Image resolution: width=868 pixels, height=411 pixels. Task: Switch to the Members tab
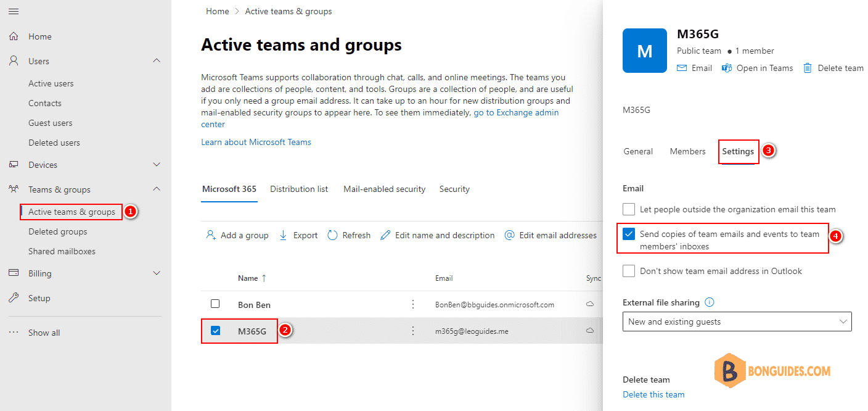pos(687,151)
